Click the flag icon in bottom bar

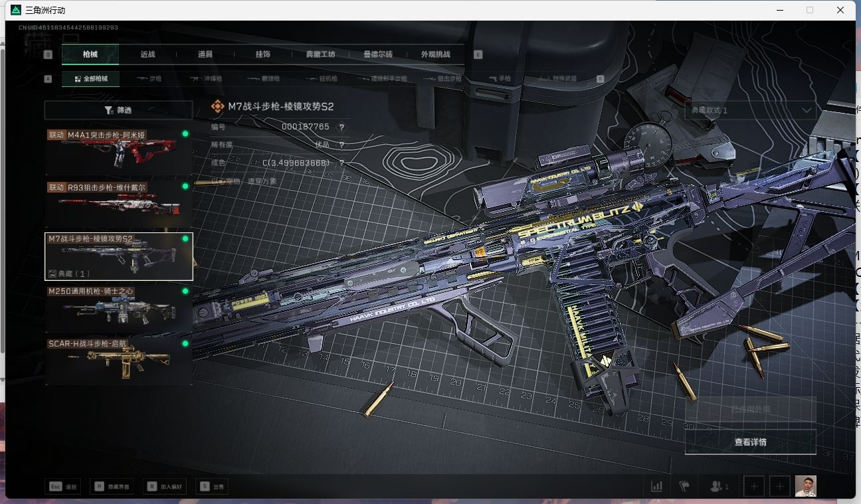click(684, 487)
